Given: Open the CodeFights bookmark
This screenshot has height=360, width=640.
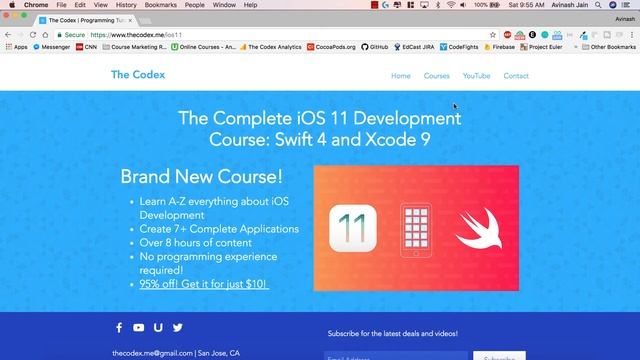Looking at the screenshot, I should point(459,47).
